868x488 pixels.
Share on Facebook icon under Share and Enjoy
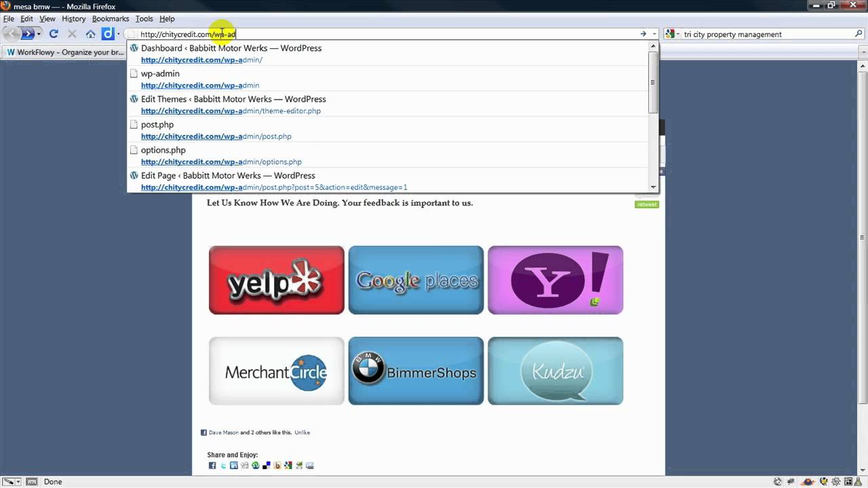click(212, 466)
